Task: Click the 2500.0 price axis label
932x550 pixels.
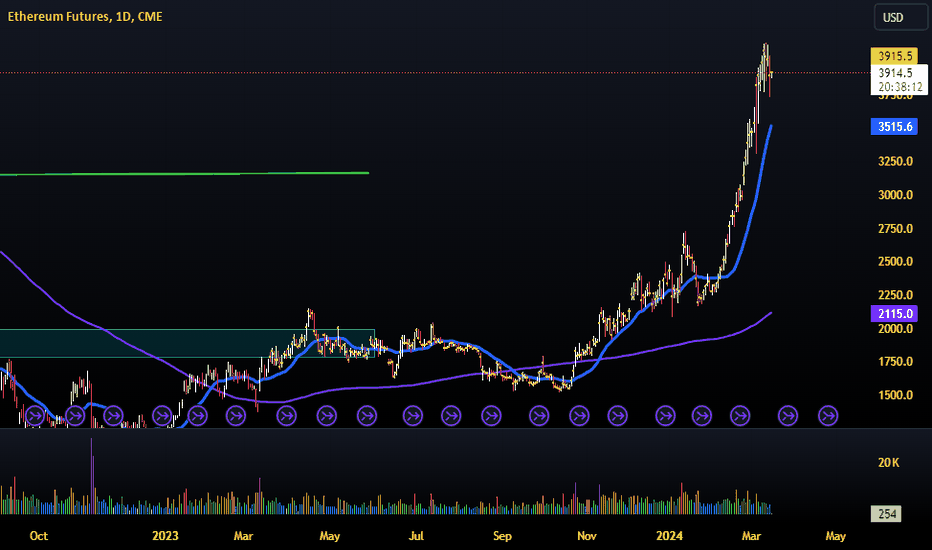Action: click(x=895, y=262)
